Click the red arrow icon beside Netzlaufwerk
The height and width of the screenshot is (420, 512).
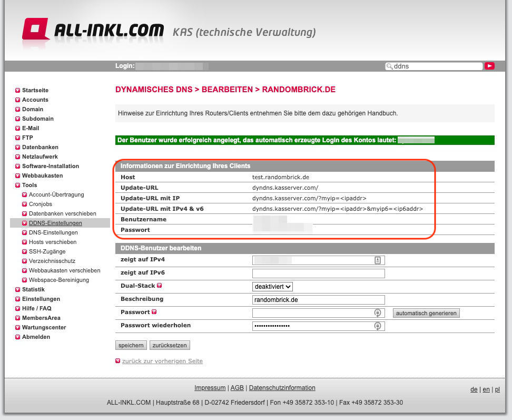(x=17, y=157)
